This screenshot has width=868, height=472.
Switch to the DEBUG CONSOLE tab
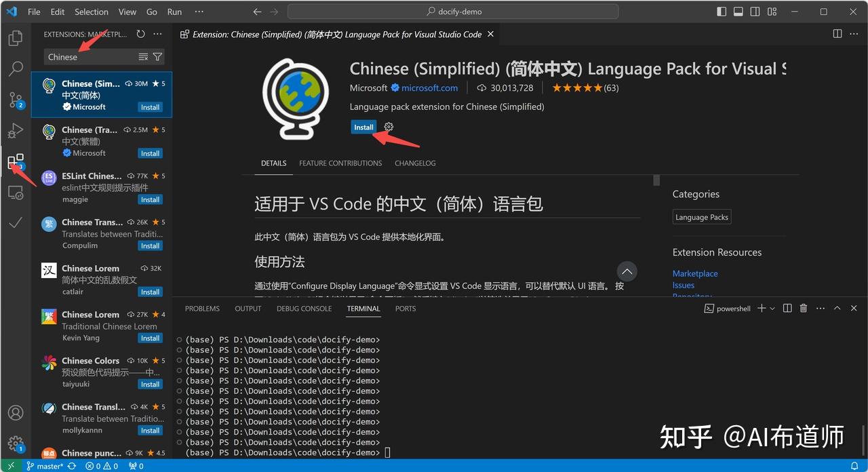304,309
